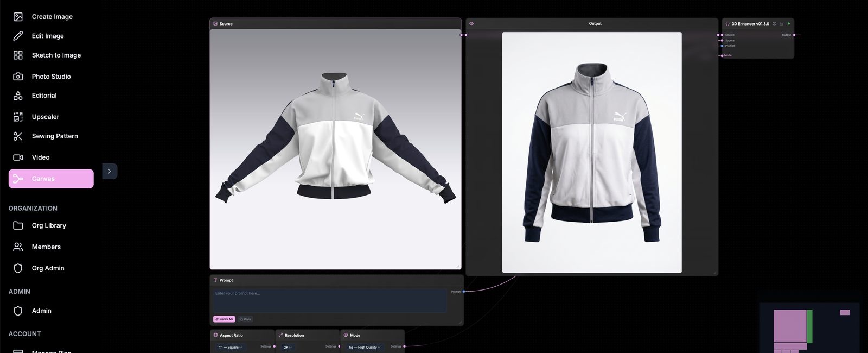Run the 3D Enhancer node

point(788,24)
